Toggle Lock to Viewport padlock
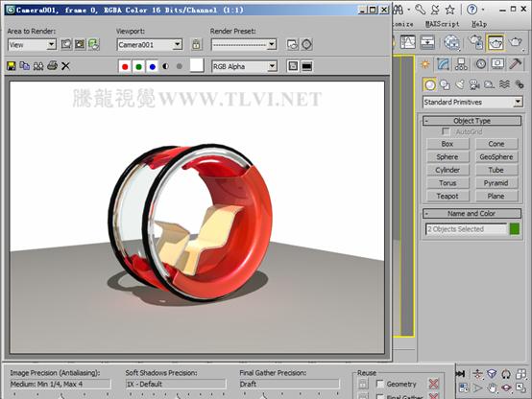532x399 pixels. pos(197,45)
